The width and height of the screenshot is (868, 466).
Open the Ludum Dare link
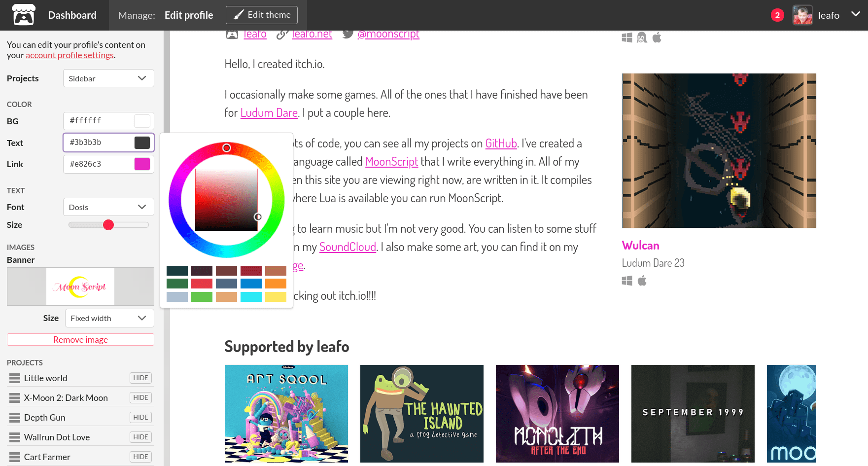pyautogui.click(x=269, y=113)
